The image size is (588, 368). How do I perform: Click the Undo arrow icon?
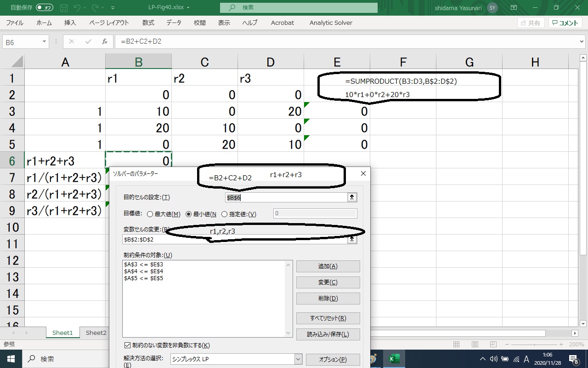click(x=78, y=8)
